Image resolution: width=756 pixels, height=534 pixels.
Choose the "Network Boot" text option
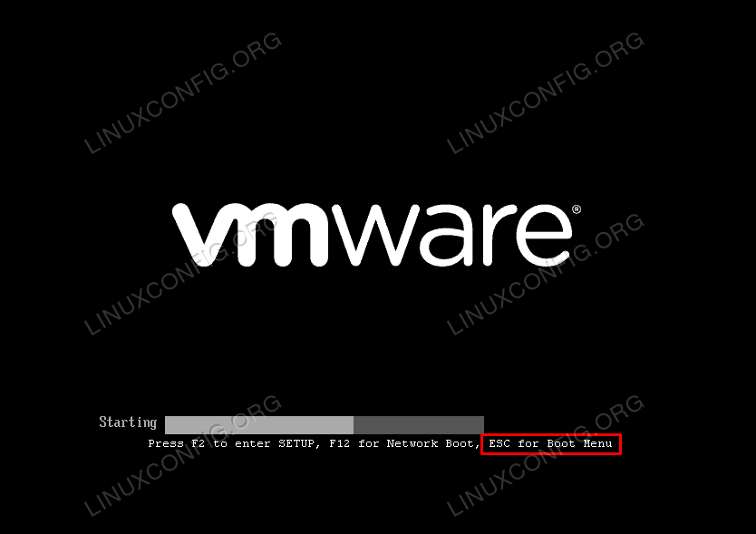pyautogui.click(x=430, y=443)
